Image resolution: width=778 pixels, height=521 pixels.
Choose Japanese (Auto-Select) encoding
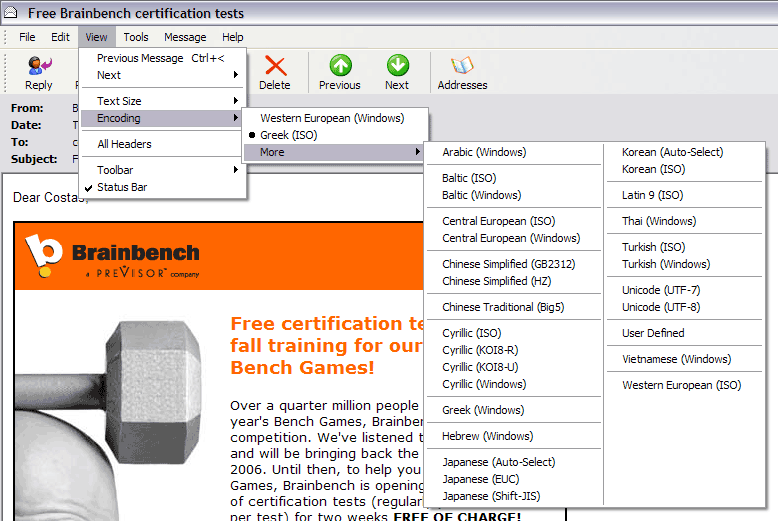point(514,462)
